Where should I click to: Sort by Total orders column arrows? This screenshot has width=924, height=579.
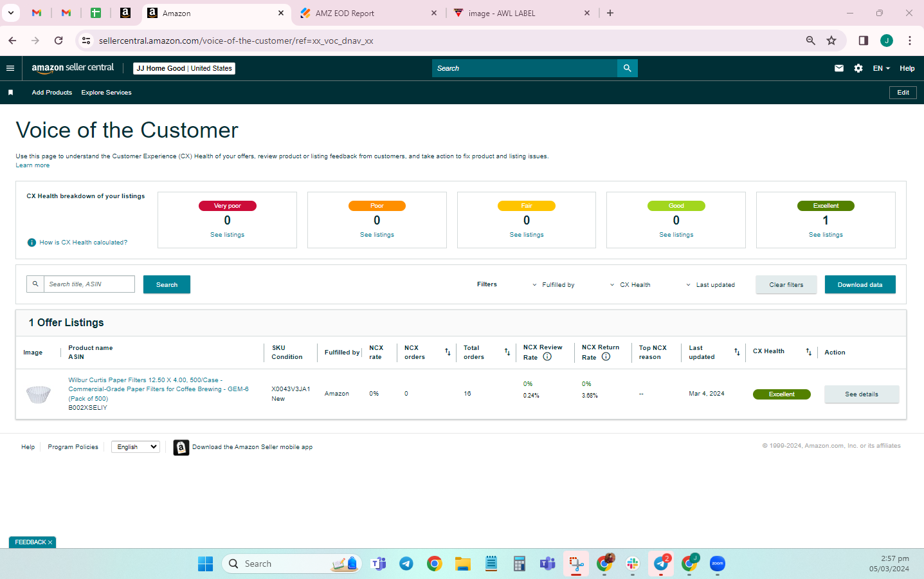[507, 352]
